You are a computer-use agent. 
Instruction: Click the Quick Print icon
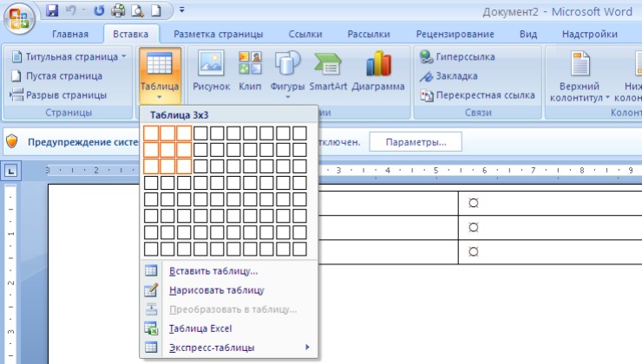pyautogui.click(x=118, y=11)
